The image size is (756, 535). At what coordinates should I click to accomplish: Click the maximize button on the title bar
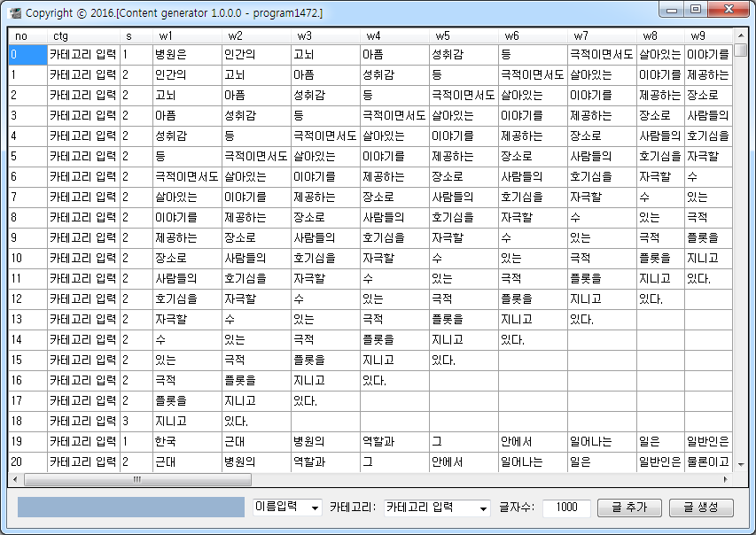point(695,10)
